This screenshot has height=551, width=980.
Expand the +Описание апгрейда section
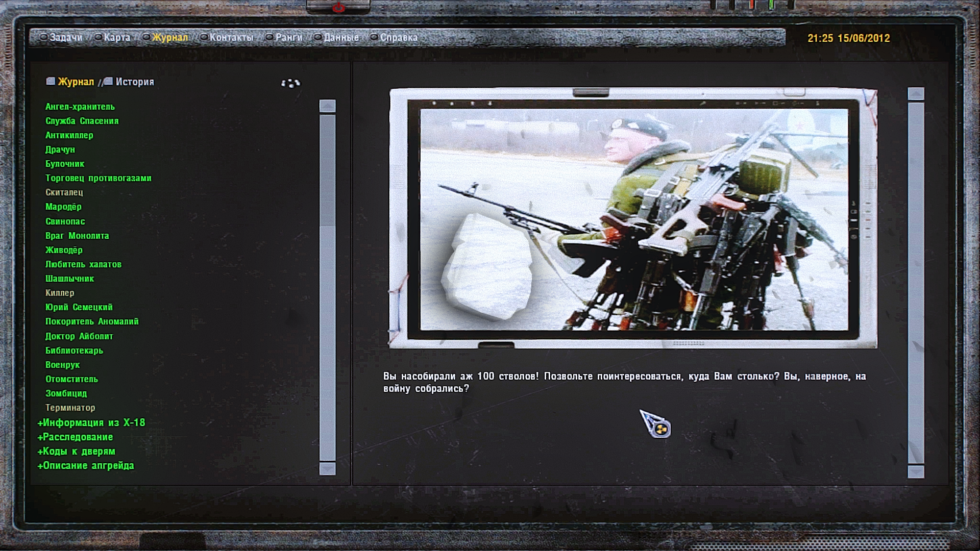click(x=86, y=465)
